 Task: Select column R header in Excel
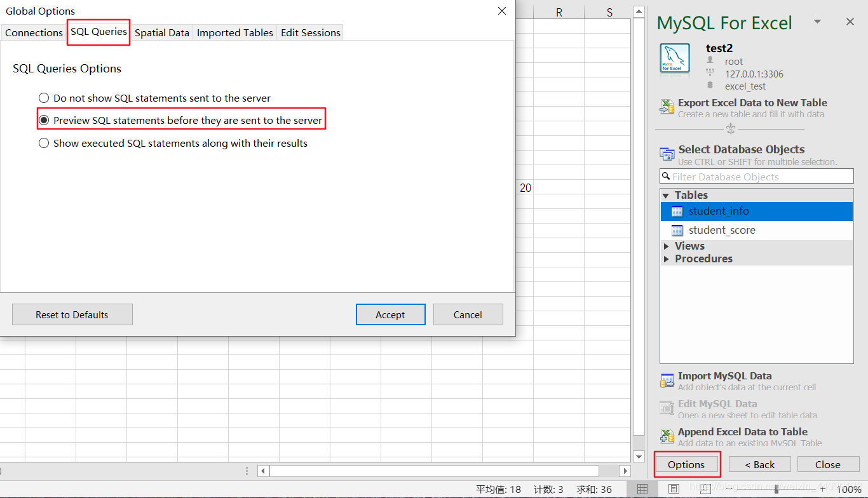coord(559,12)
